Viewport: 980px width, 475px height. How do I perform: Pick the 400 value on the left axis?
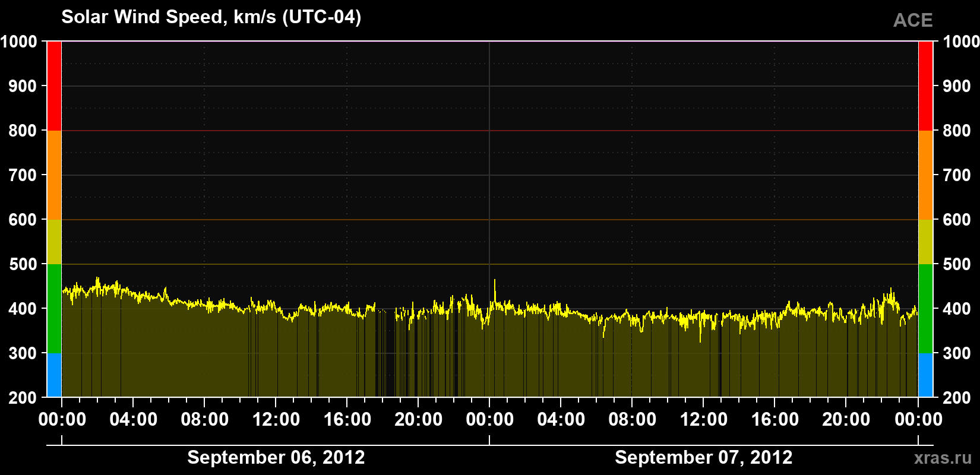[x=23, y=309]
